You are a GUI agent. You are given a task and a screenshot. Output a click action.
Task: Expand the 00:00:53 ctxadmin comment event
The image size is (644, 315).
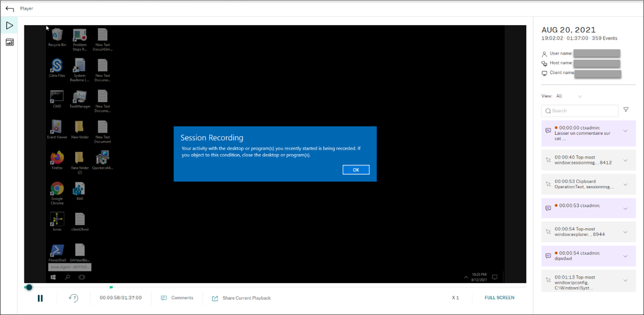tap(625, 208)
